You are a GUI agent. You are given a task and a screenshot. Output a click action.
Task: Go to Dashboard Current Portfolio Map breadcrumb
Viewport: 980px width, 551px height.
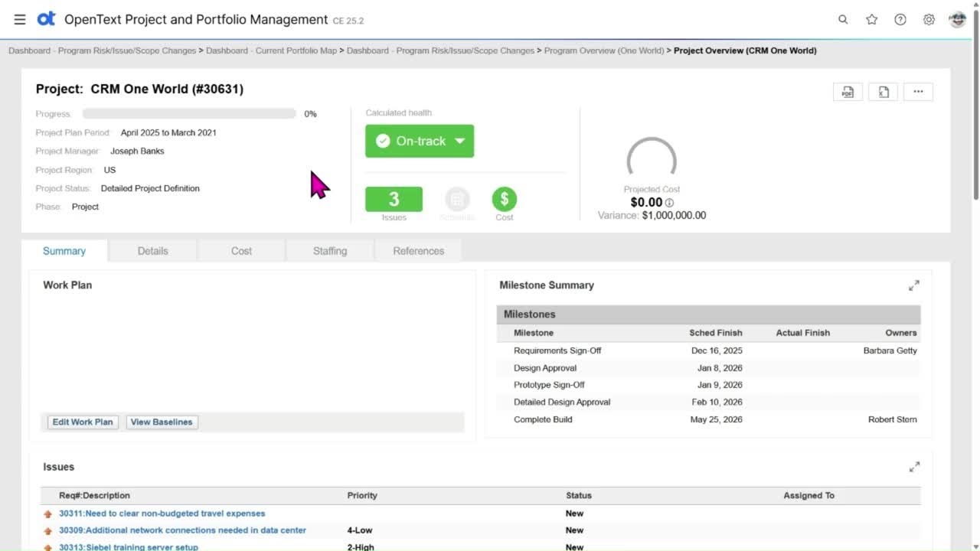(x=271, y=51)
